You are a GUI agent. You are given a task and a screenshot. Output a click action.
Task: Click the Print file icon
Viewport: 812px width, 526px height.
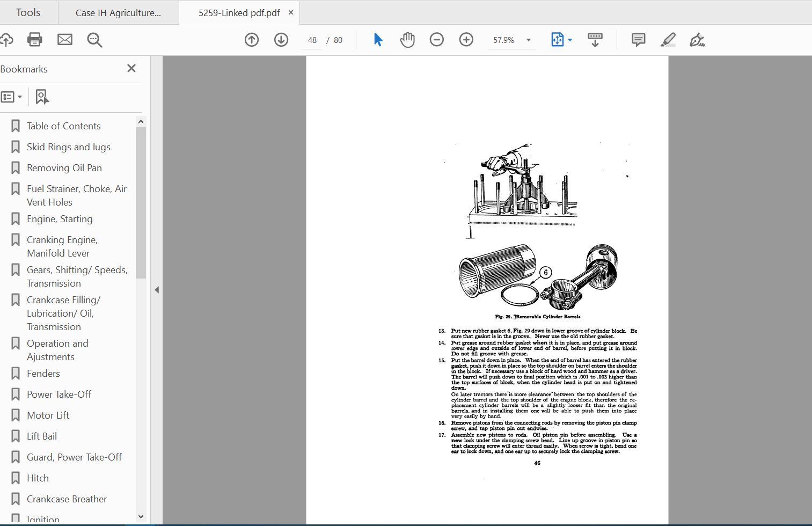click(x=35, y=40)
